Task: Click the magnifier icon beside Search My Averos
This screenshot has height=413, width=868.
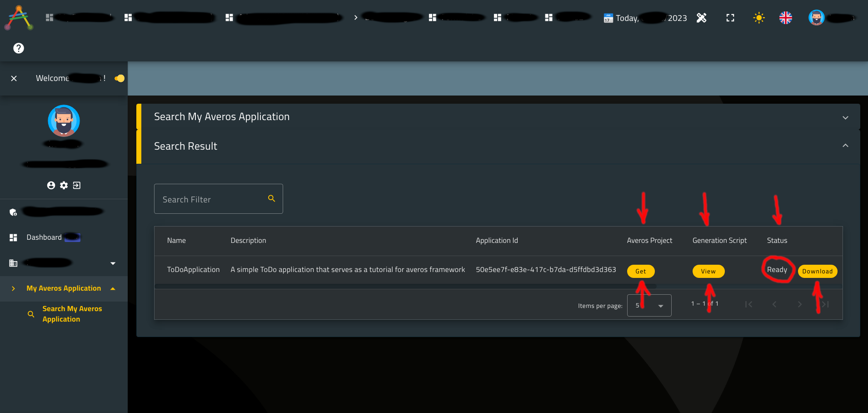Action: (x=31, y=314)
